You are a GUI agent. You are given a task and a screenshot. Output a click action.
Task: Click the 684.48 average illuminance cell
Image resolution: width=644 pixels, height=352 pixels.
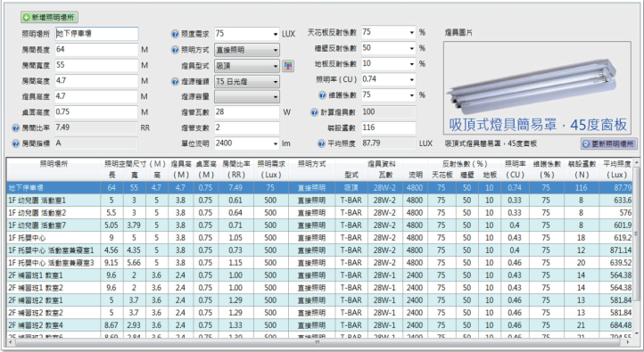click(x=616, y=325)
